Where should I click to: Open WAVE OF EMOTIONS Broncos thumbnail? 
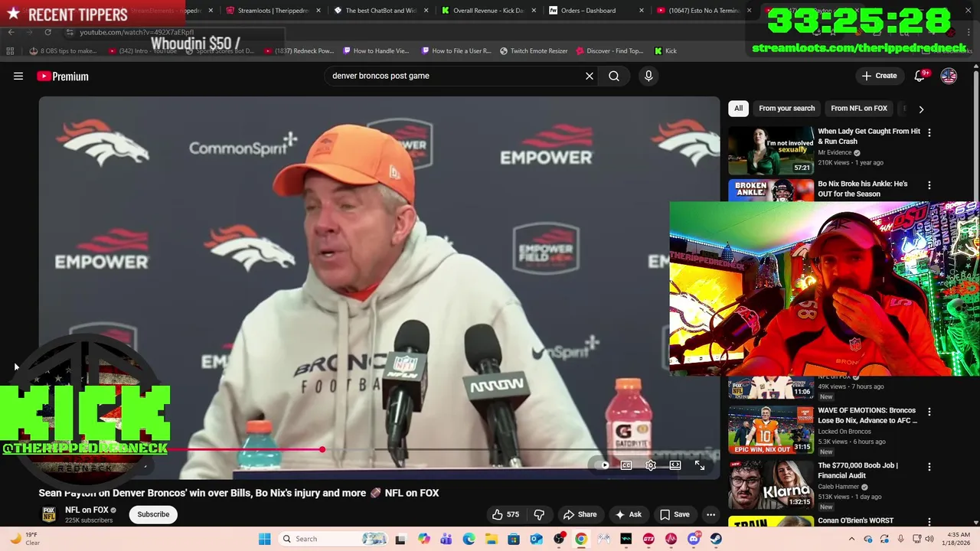(x=770, y=430)
